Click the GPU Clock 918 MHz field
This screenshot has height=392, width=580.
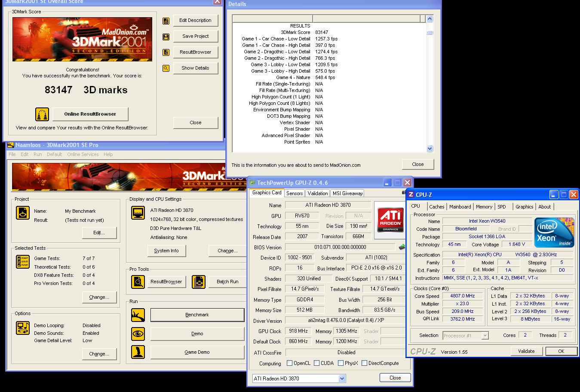(298, 331)
